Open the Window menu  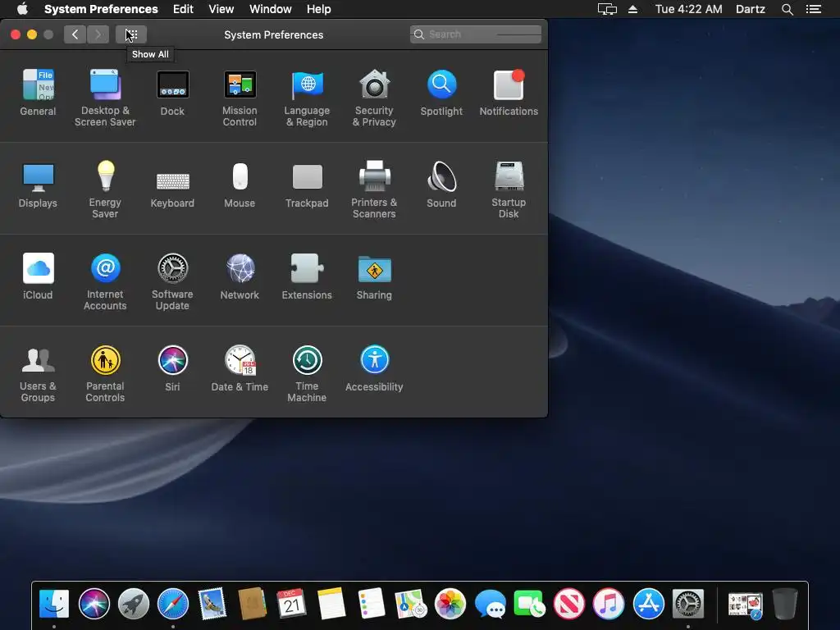pyautogui.click(x=271, y=9)
